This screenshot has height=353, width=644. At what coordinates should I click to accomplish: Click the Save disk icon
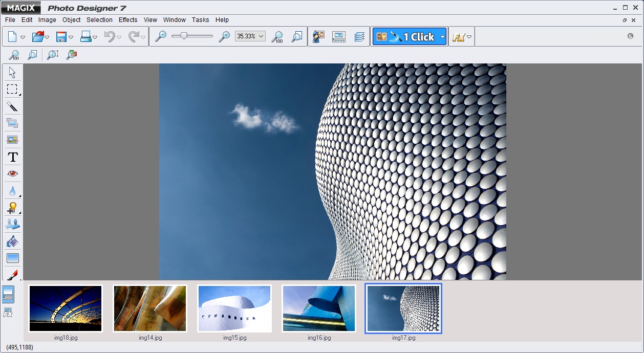tap(61, 37)
